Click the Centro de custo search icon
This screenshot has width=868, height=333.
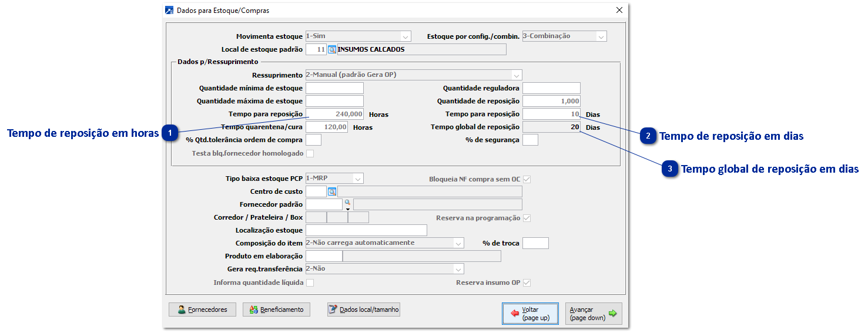(x=332, y=191)
